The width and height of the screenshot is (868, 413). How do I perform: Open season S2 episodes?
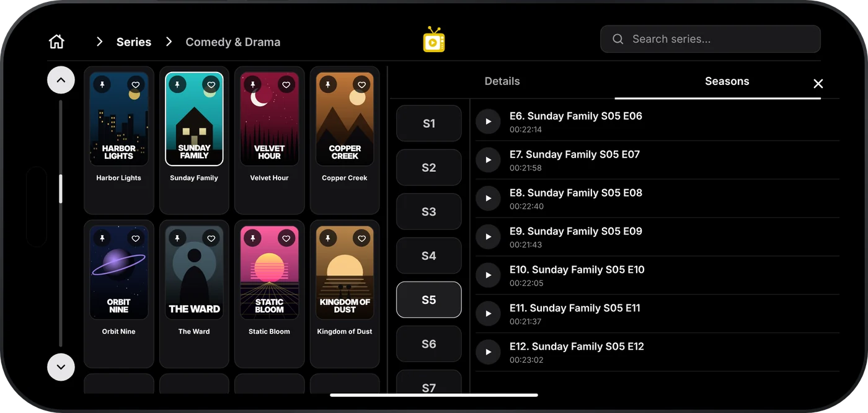point(429,167)
